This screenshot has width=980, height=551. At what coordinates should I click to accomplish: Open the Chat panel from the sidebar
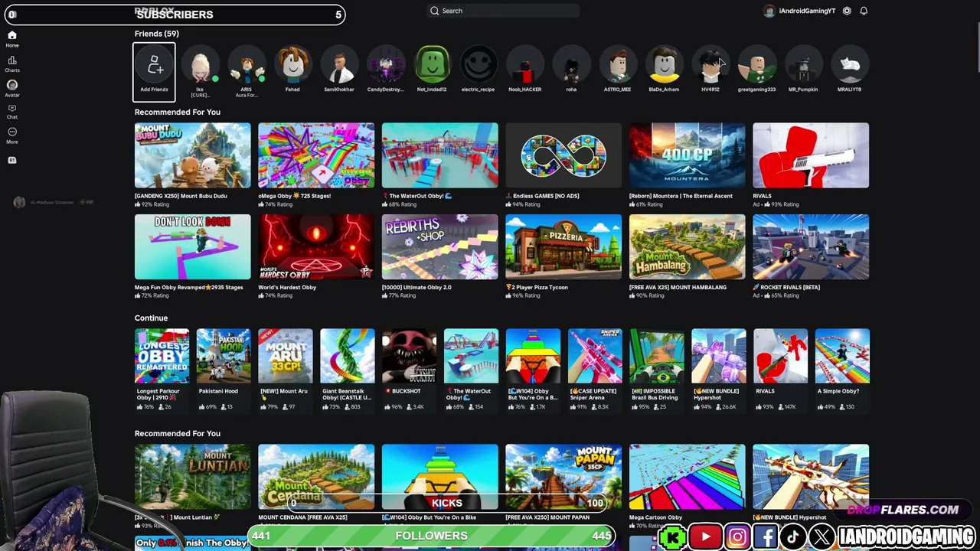(12, 112)
